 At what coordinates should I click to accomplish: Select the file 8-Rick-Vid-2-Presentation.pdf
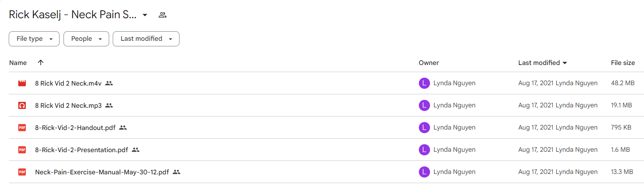click(x=81, y=150)
